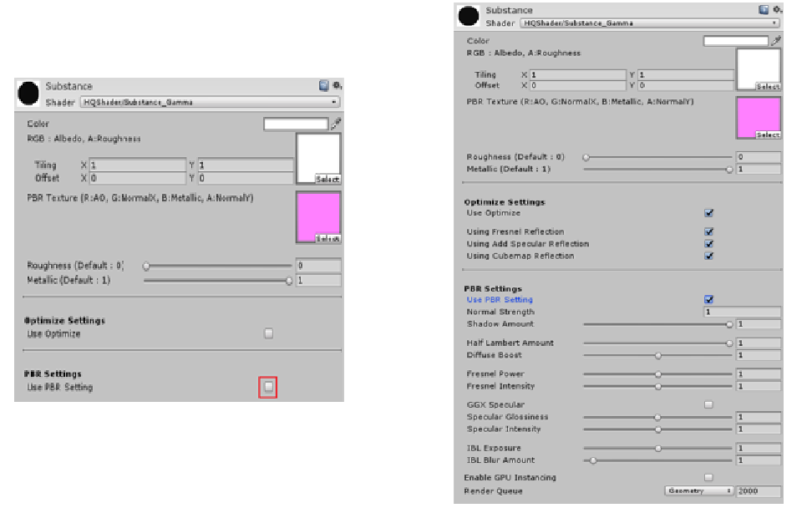Enable Use PBR Setting in left panel
The height and width of the screenshot is (508, 812).
click(268, 387)
